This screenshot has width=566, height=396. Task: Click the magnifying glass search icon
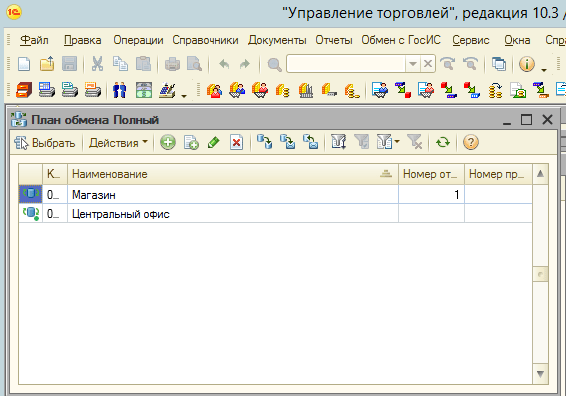click(x=274, y=65)
